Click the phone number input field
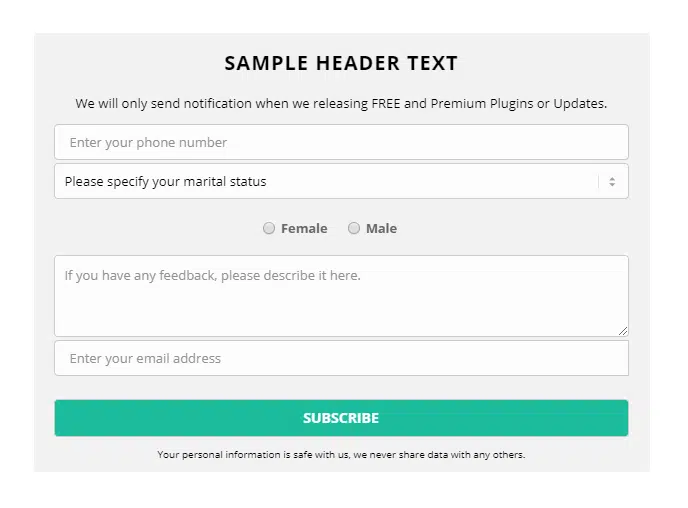This screenshot has height=508, width=688. (340, 142)
